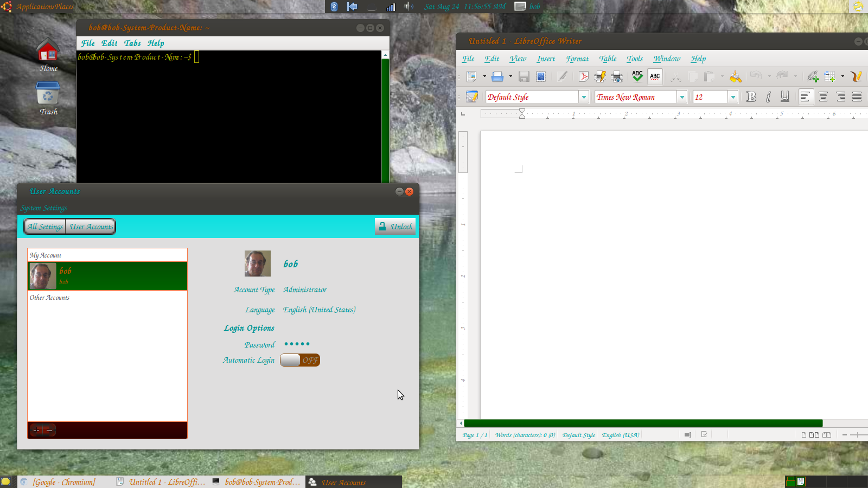Align text to the right
This screenshot has height=488, width=868.
pos(840,97)
